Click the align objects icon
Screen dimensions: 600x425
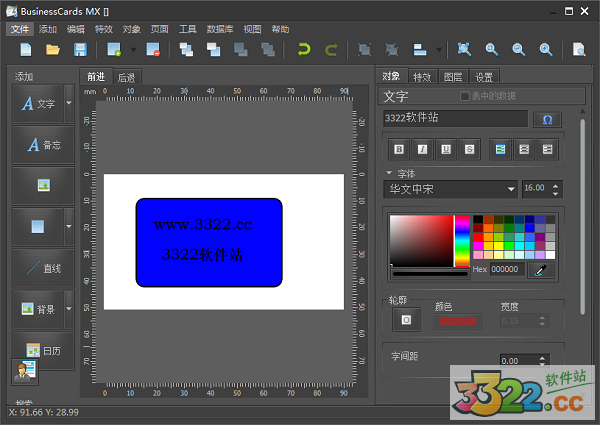(x=420, y=50)
